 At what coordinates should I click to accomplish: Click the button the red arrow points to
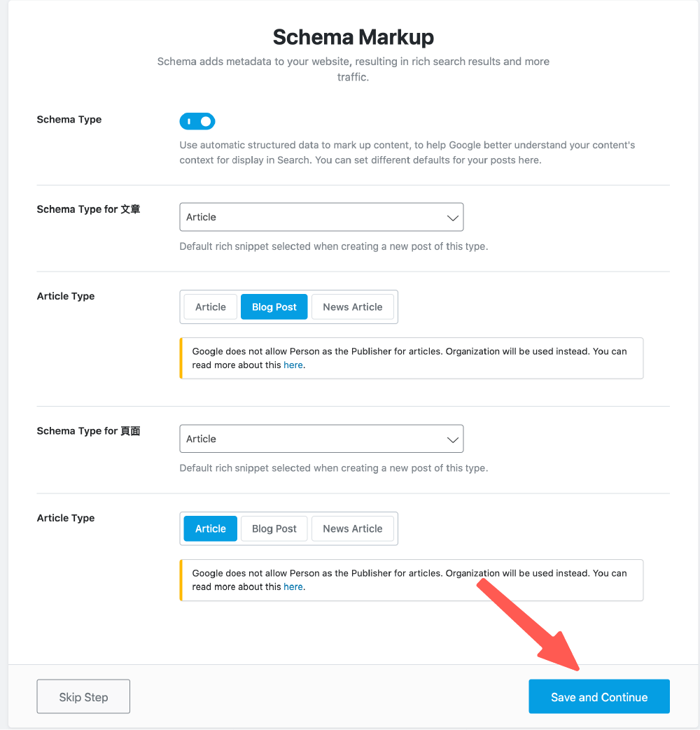point(598,696)
